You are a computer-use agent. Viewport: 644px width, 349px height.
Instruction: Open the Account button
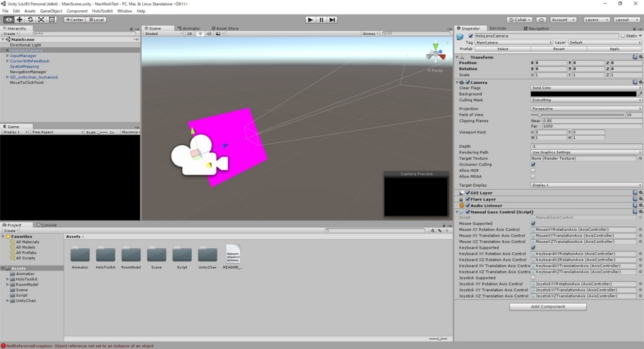pyautogui.click(x=562, y=19)
